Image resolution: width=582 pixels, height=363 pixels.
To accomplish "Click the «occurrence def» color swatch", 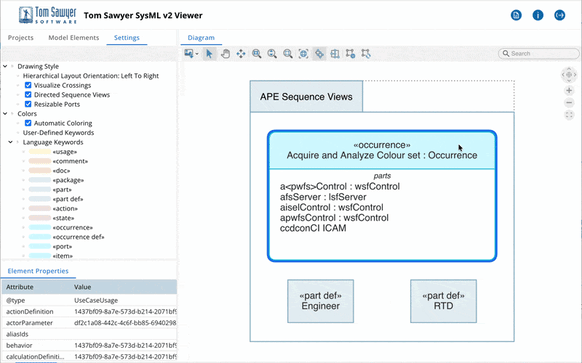I will (x=40, y=237).
